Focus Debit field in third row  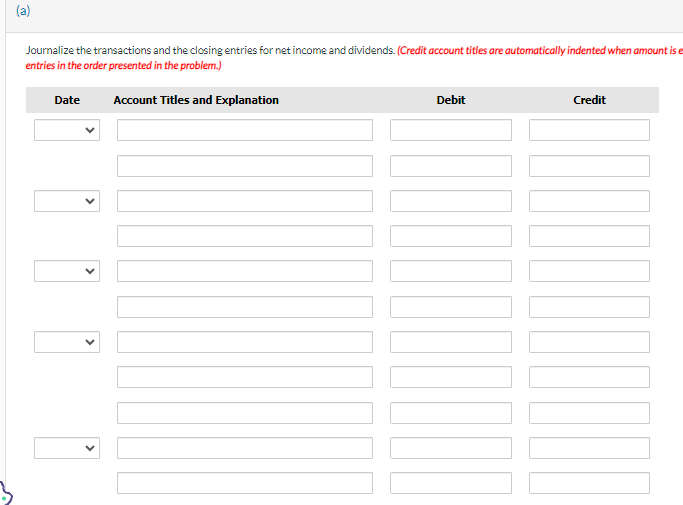click(x=451, y=201)
